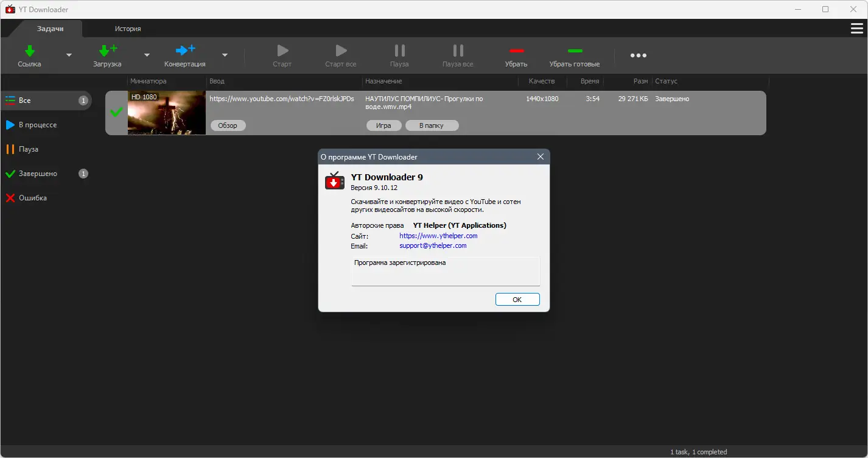868x458 pixels.
Task: Click the support@ythelper.com email link
Action: pyautogui.click(x=433, y=245)
